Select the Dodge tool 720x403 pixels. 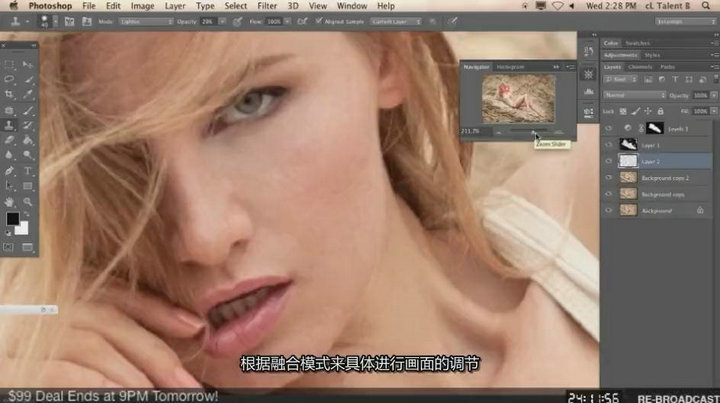point(28,155)
